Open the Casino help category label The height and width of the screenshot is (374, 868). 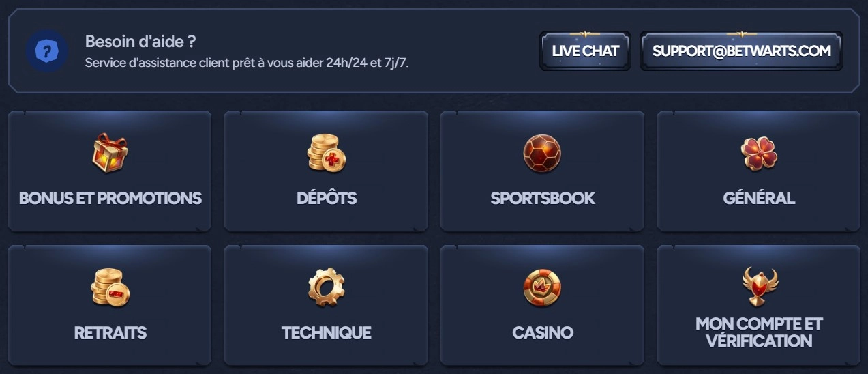pyautogui.click(x=543, y=333)
